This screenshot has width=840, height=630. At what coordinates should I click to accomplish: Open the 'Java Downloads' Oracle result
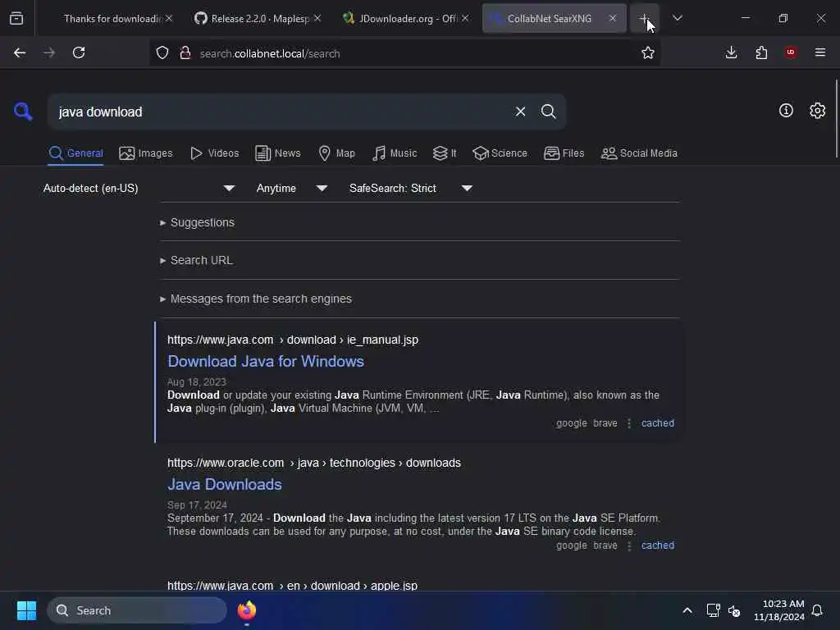pyautogui.click(x=225, y=484)
